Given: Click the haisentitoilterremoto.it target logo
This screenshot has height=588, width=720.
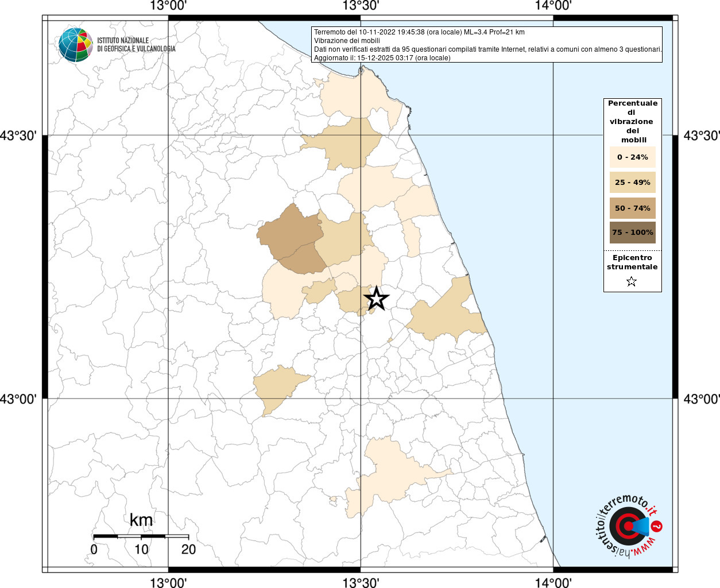Looking at the screenshot, I should coord(627,527).
